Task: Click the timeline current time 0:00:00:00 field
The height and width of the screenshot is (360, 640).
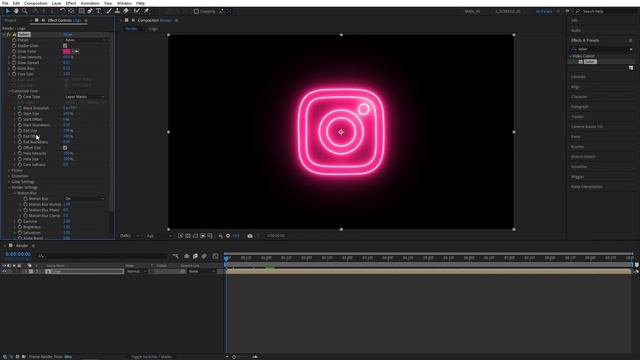Action: 18,254
